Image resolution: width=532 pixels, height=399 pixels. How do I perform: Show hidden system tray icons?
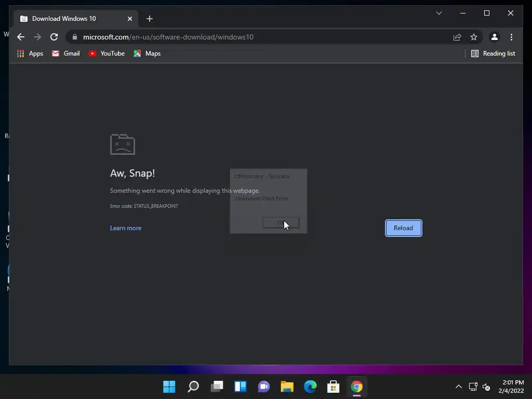point(458,387)
